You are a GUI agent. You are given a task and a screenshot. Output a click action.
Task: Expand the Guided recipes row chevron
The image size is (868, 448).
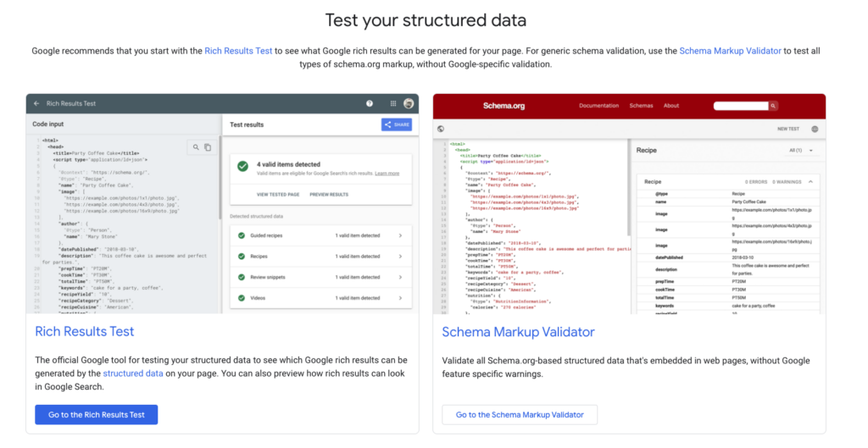pos(400,235)
